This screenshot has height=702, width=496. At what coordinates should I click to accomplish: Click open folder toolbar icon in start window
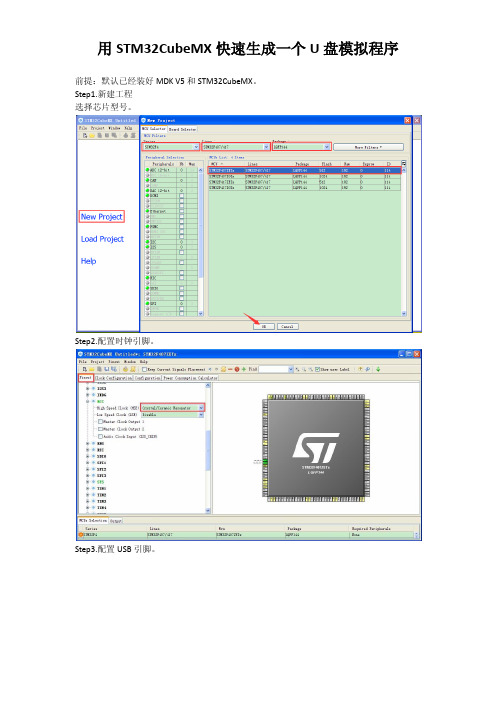pos(92,136)
